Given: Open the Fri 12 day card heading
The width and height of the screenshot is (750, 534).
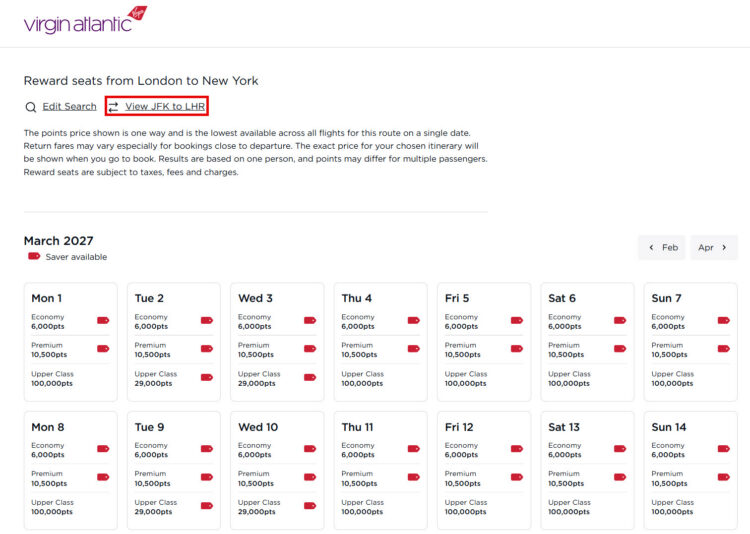Looking at the screenshot, I should pos(459,427).
